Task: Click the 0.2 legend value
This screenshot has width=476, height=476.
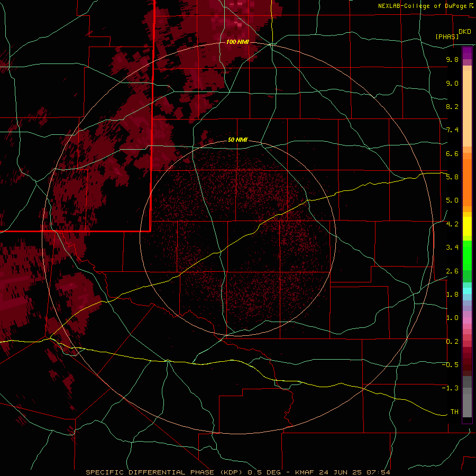Action: pyautogui.click(x=452, y=342)
